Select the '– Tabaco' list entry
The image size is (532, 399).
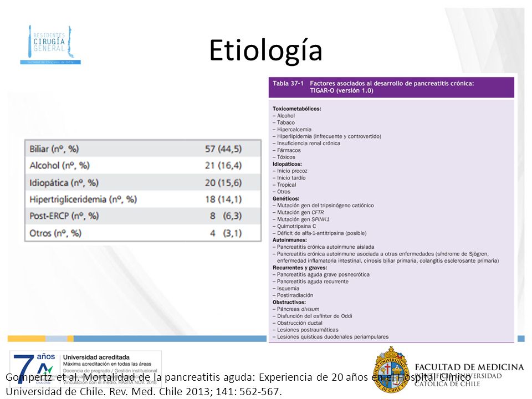[x=284, y=122]
